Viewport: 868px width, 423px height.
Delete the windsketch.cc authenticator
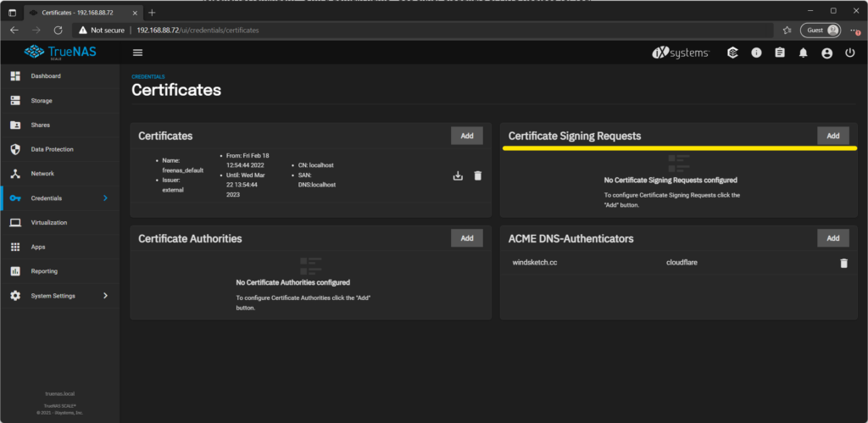(843, 263)
